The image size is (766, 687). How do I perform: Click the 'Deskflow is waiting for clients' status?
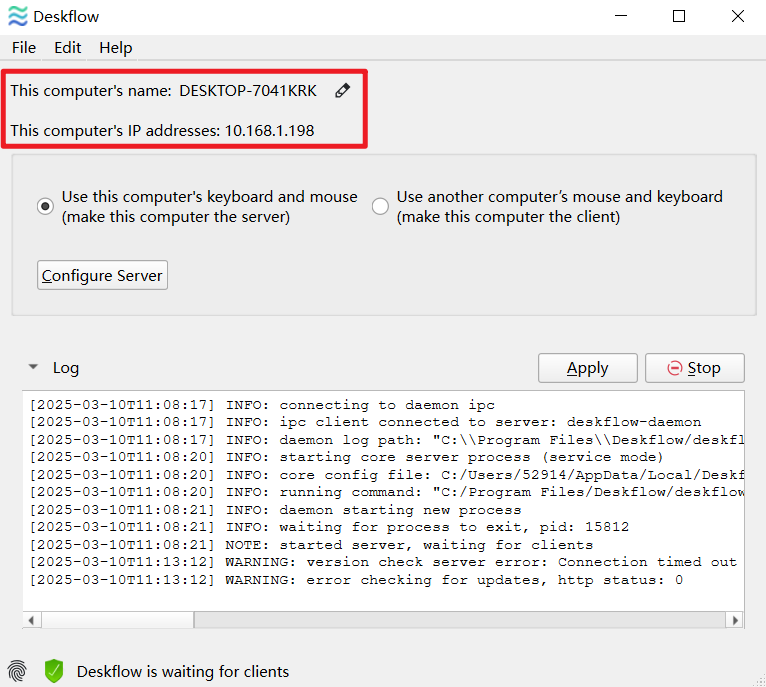pyautogui.click(x=183, y=672)
